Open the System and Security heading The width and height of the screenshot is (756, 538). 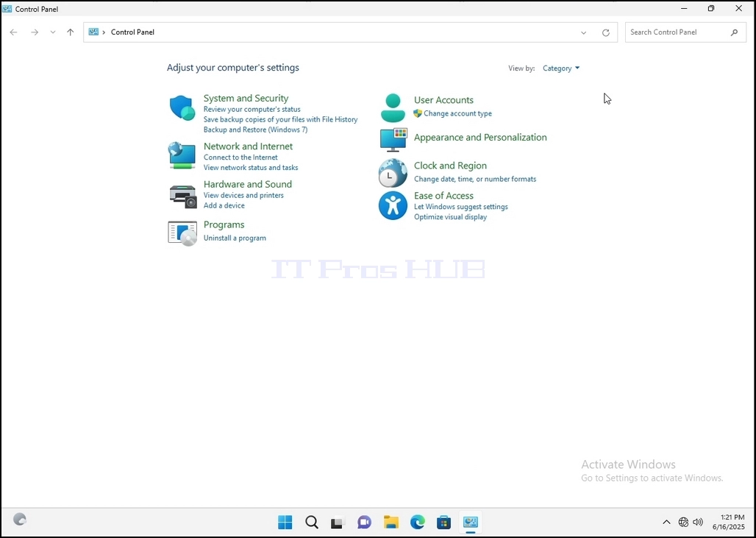[x=246, y=98]
